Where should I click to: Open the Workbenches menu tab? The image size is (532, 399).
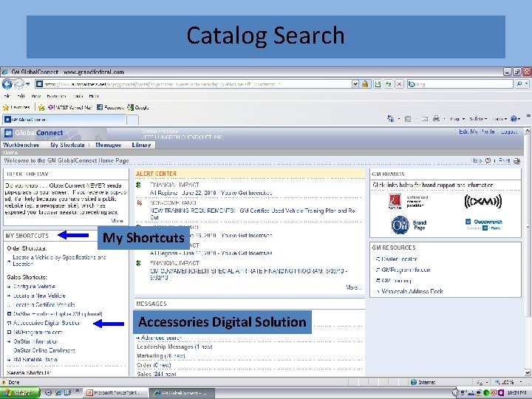[21, 145]
